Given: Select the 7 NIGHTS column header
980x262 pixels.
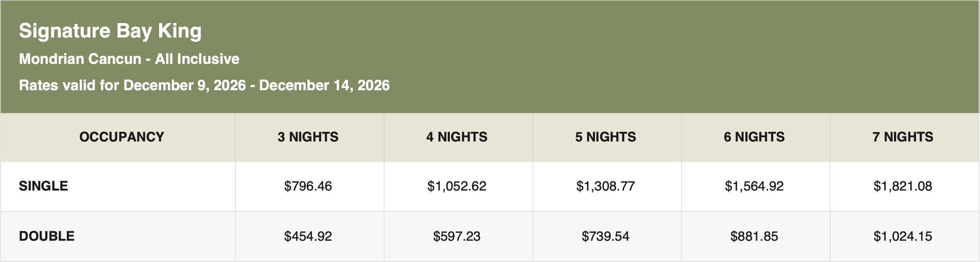Looking at the screenshot, I should pyautogui.click(x=903, y=137).
